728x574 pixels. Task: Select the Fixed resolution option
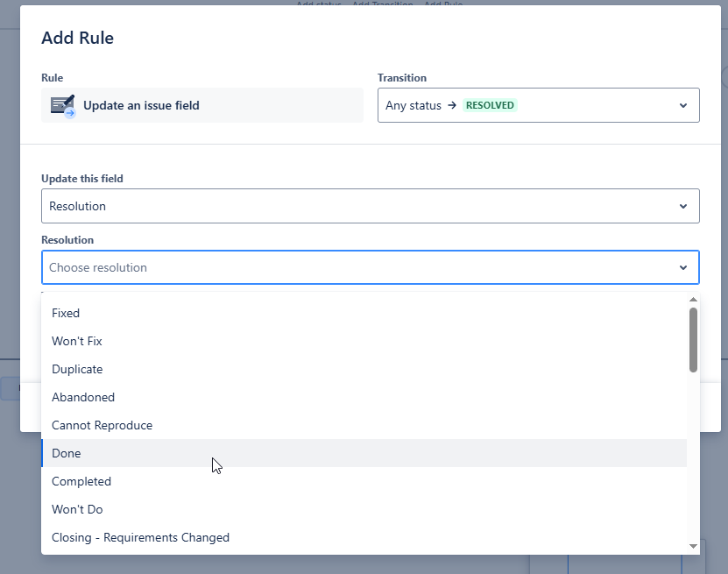pyautogui.click(x=66, y=313)
